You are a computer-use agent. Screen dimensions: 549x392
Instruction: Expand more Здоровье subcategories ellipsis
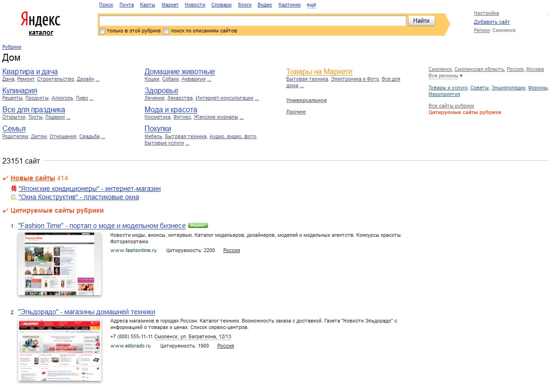coord(257,98)
